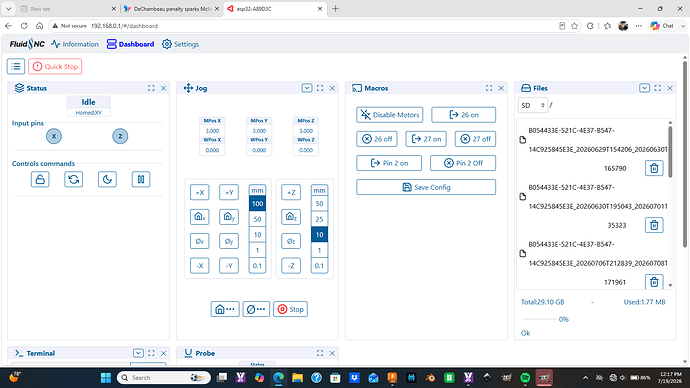690x388 pixels.
Task: Delete the file sized 171961
Action: (x=654, y=282)
